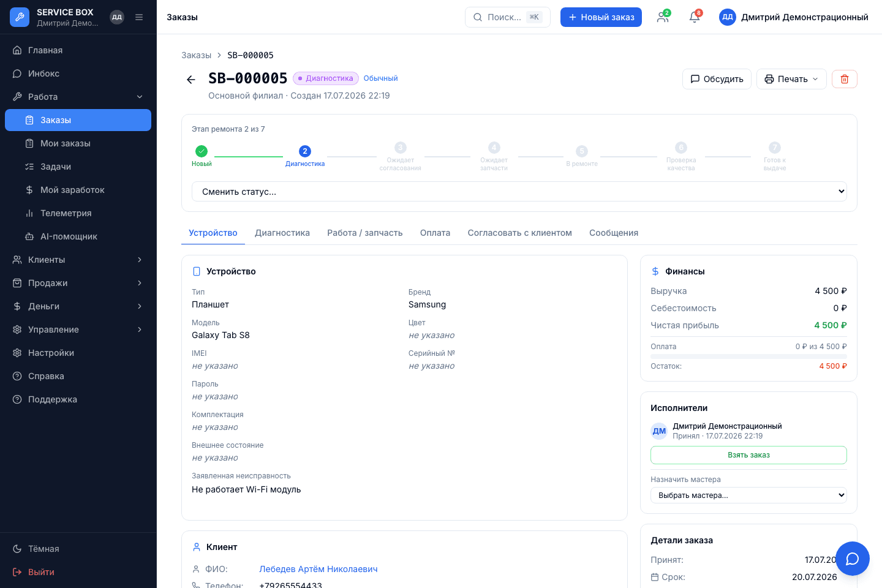Switch to the Работа / запчасть tab
Screen dimensions: 882x588
365,233
